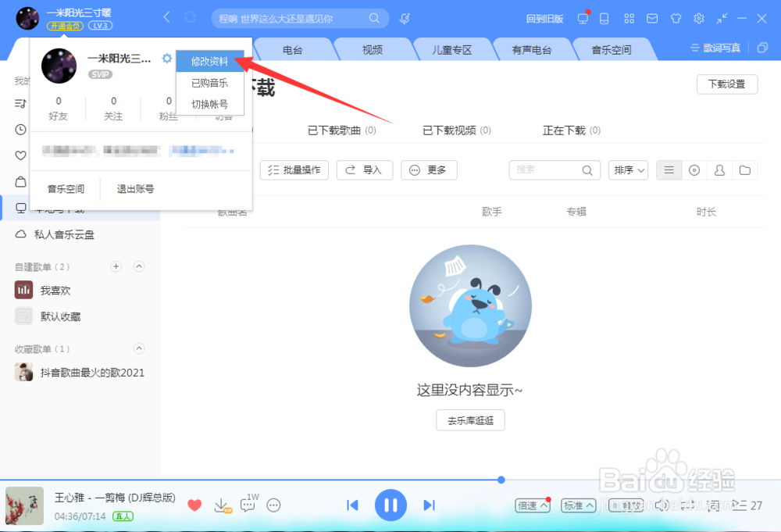Add a new self-built playlist with plus icon
Viewport: 781px width, 532px height.
(116, 266)
